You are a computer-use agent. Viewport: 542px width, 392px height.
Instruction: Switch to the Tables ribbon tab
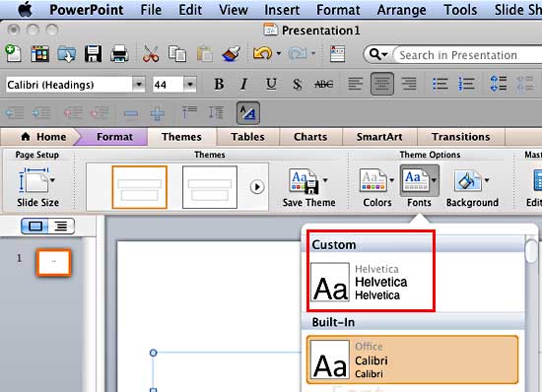point(247,137)
